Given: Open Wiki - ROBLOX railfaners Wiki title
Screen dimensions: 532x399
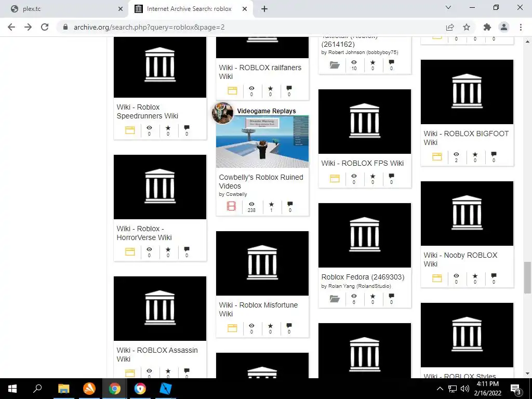Looking at the screenshot, I should pyautogui.click(x=260, y=72).
